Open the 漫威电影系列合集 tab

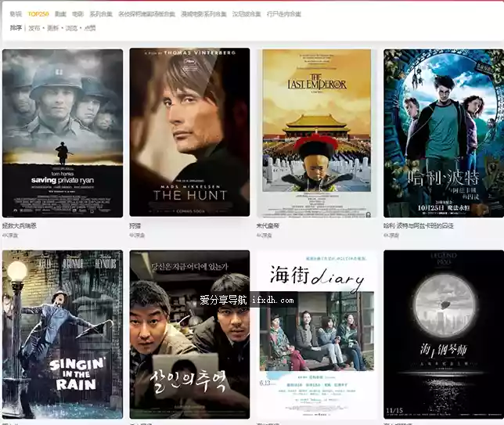click(x=203, y=14)
